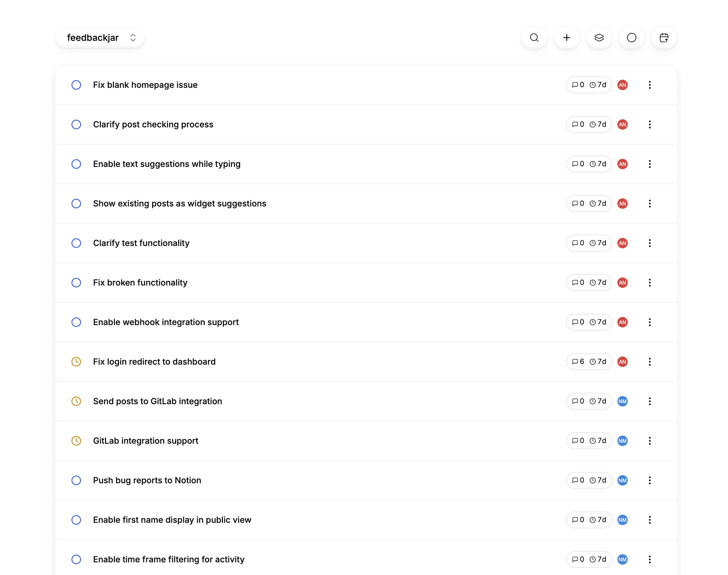Click clock status icon for Fix login redirect

tap(76, 362)
